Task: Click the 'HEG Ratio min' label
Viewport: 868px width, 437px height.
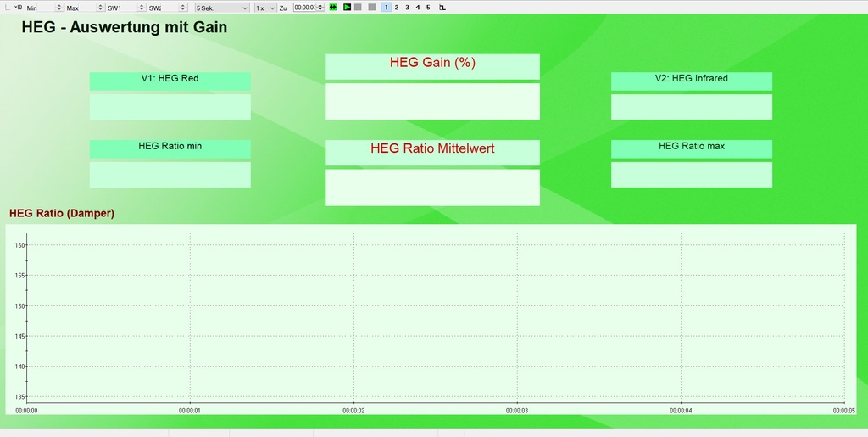Action: [x=170, y=149]
